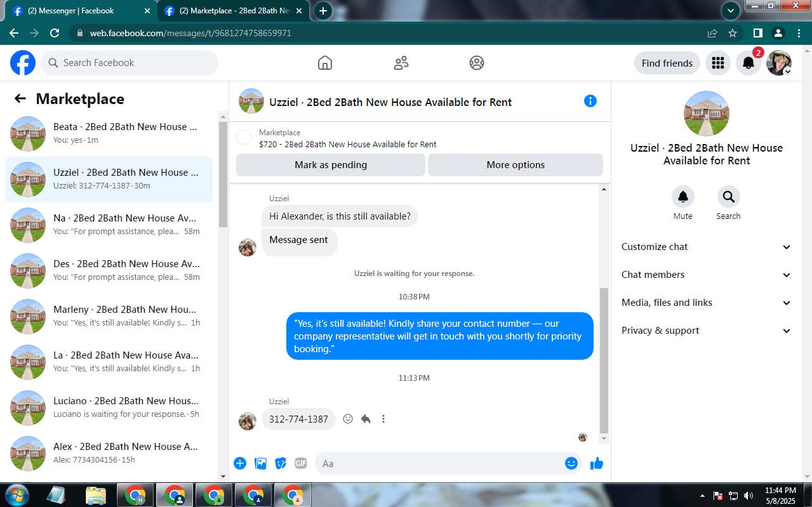Screen dimensions: 812x507
Task: Click the Search Facebook field
Action: 130,63
